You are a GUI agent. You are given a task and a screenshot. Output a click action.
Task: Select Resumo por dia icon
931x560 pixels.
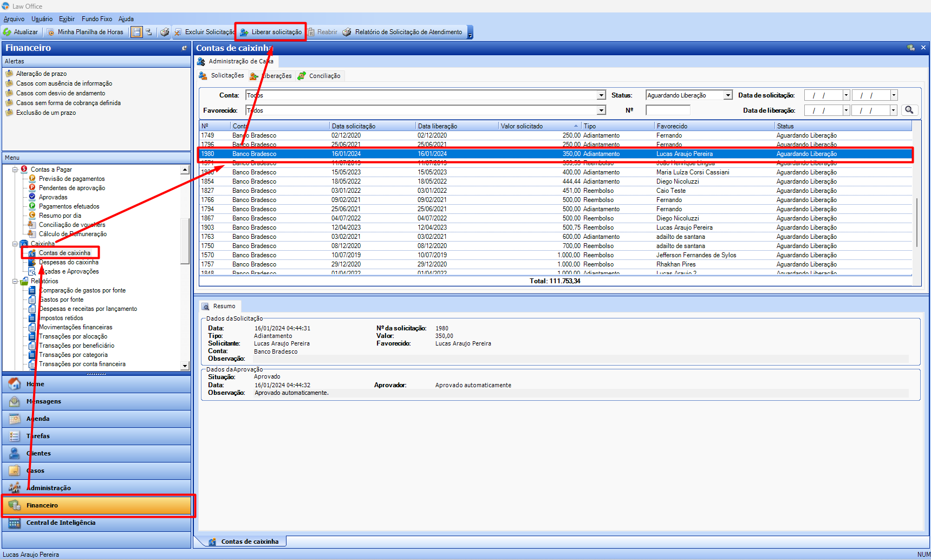[32, 216]
